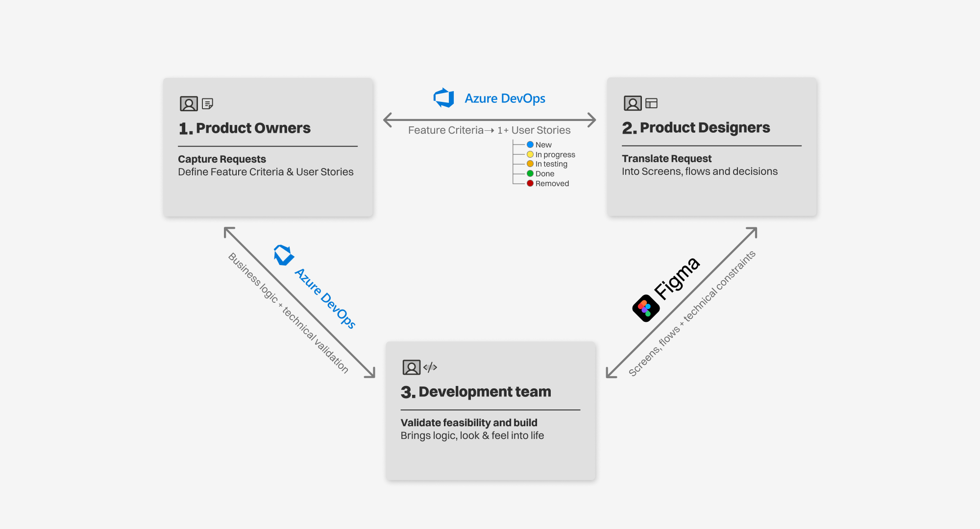Click 'Business logic + technical validation' text
Viewport: 980px width, 529px height.
pos(288,313)
